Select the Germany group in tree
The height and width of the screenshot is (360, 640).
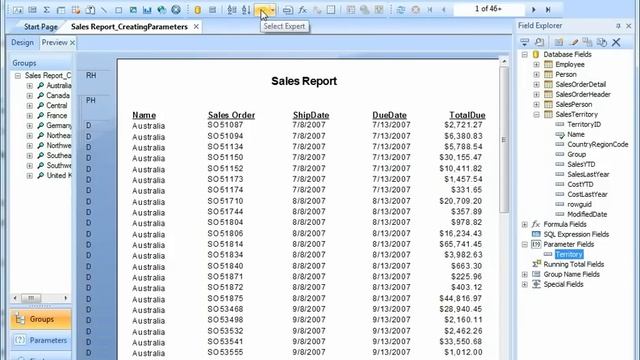click(x=58, y=125)
